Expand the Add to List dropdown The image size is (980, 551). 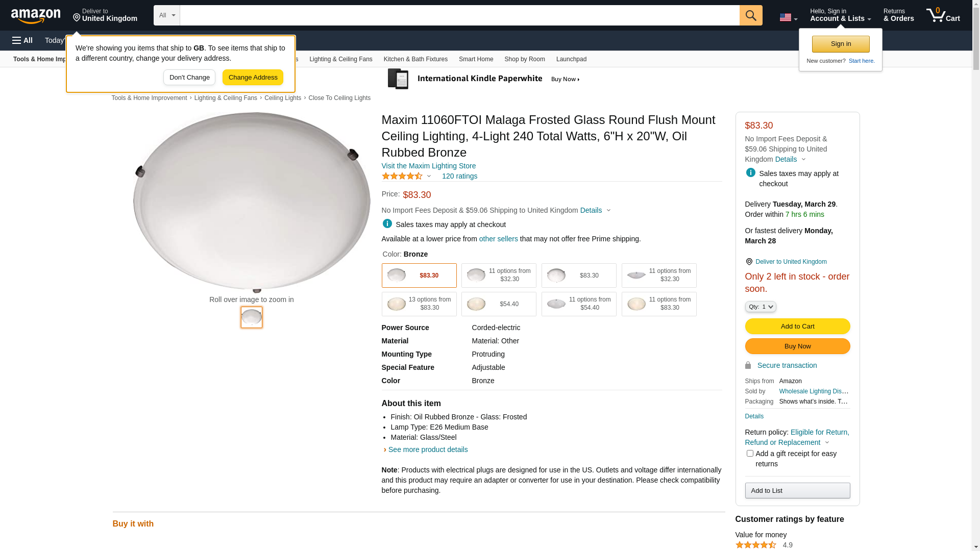click(x=797, y=491)
